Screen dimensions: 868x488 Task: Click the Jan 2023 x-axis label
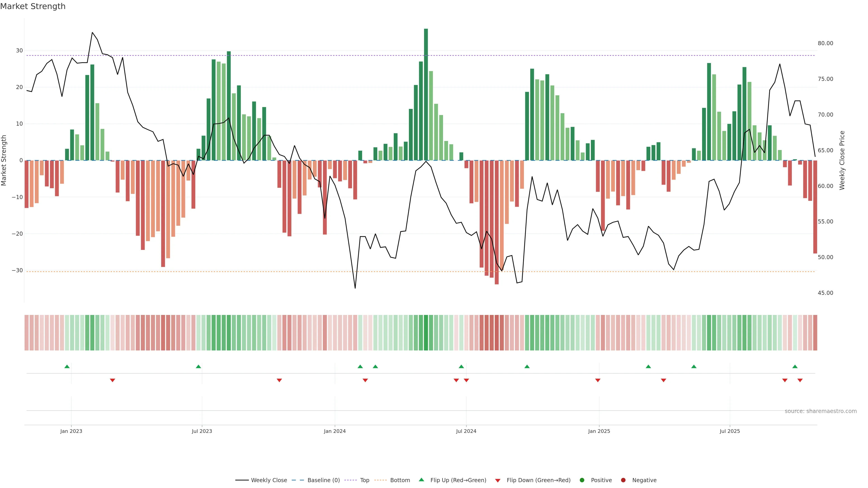71,431
